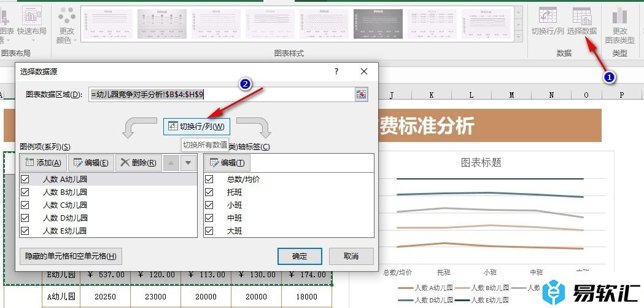Confirm with the 确定 button
This screenshot has width=644, height=308.
tap(300, 256)
